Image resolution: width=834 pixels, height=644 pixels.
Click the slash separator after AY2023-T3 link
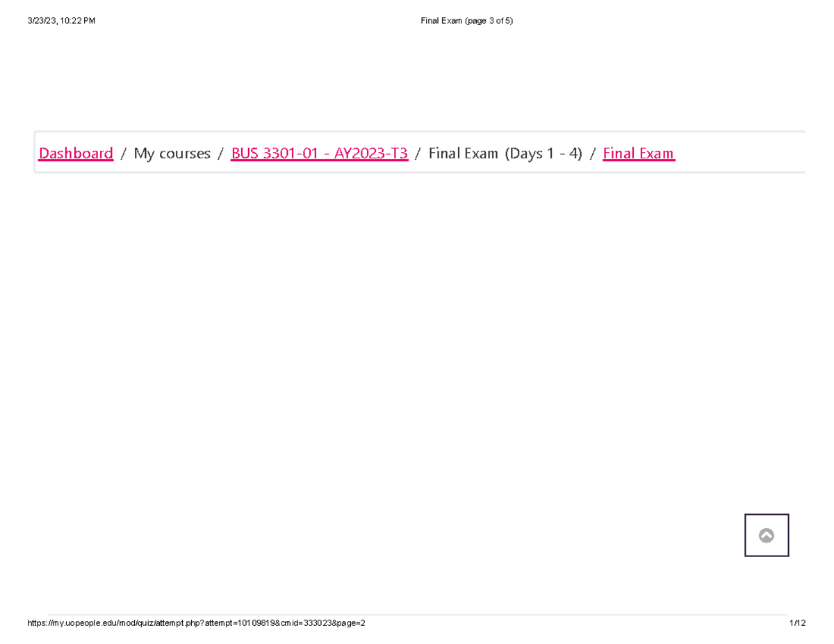tap(418, 153)
